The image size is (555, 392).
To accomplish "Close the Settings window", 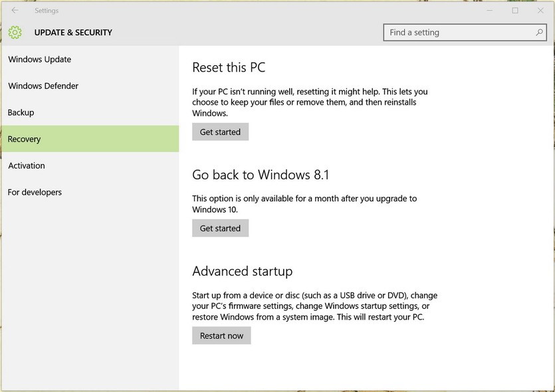I will point(539,11).
